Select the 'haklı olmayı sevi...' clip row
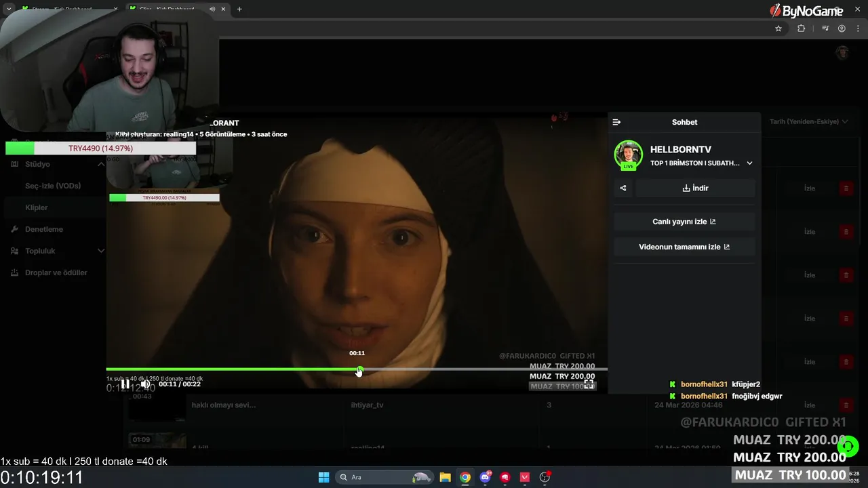The image size is (868, 488). [x=224, y=405]
